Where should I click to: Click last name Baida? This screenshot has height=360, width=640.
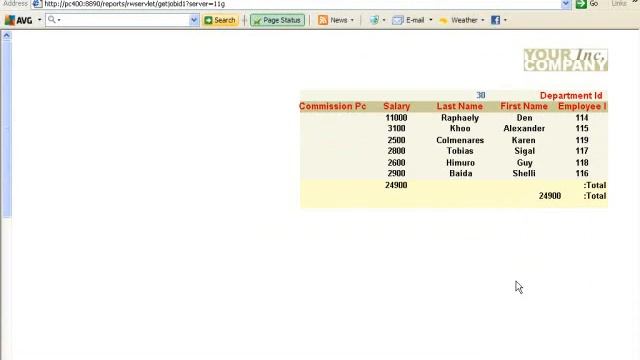tap(461, 173)
